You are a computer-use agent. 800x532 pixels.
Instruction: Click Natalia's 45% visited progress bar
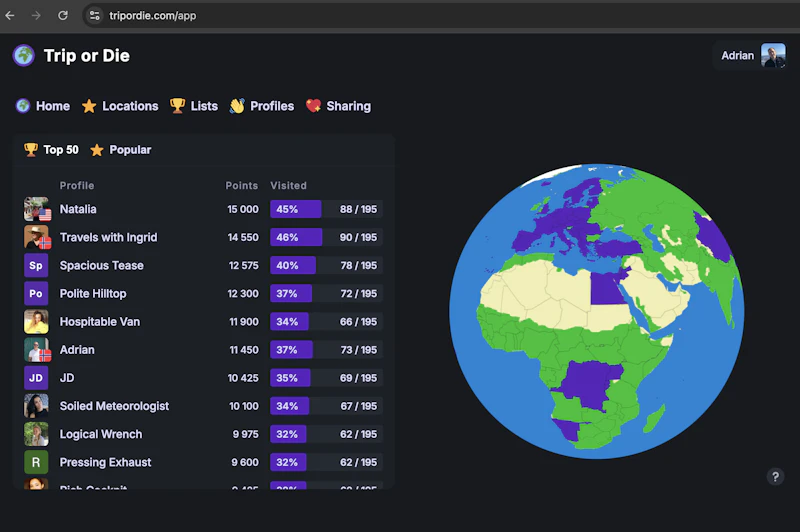click(327, 209)
